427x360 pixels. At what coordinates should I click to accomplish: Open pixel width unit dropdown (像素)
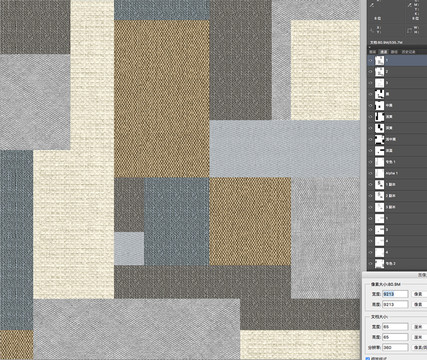[x=419, y=294]
